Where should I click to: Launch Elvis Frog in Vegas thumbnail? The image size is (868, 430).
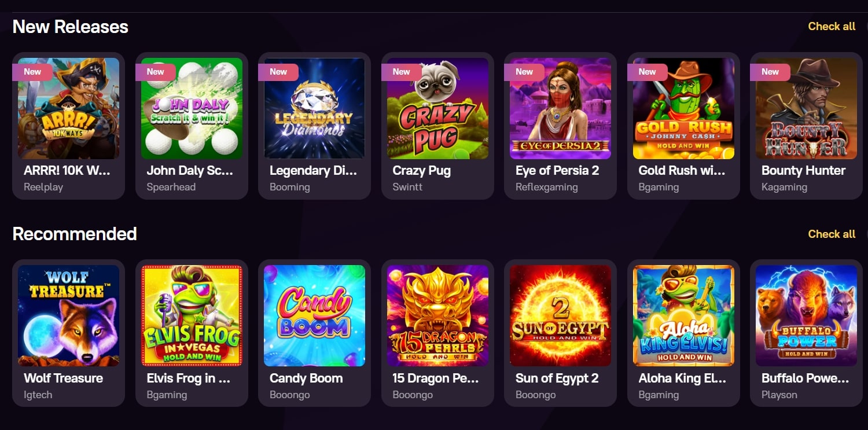click(x=192, y=315)
